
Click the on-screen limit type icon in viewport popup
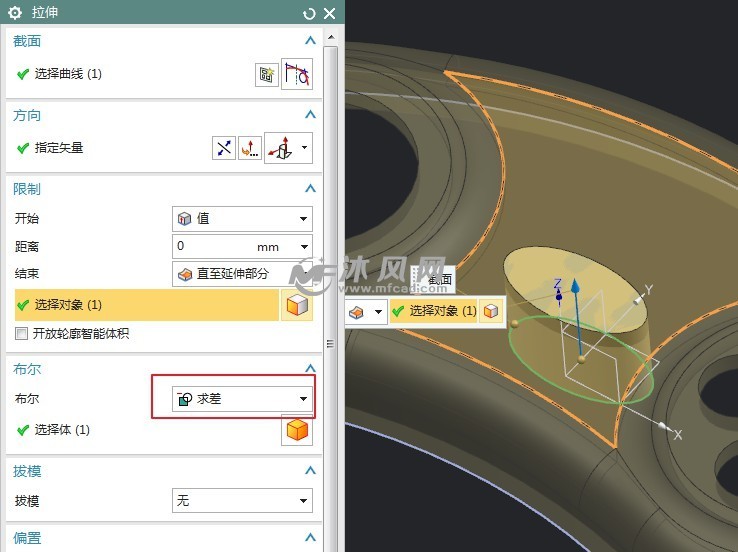pyautogui.click(x=356, y=312)
